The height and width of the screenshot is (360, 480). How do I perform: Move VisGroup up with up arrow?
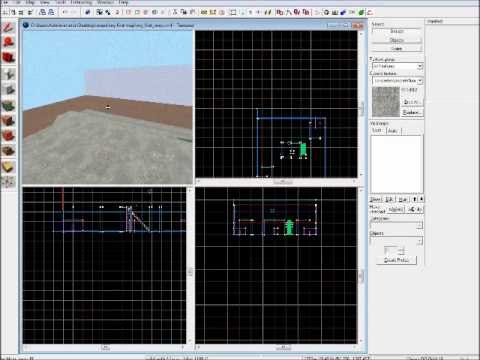pos(415,199)
